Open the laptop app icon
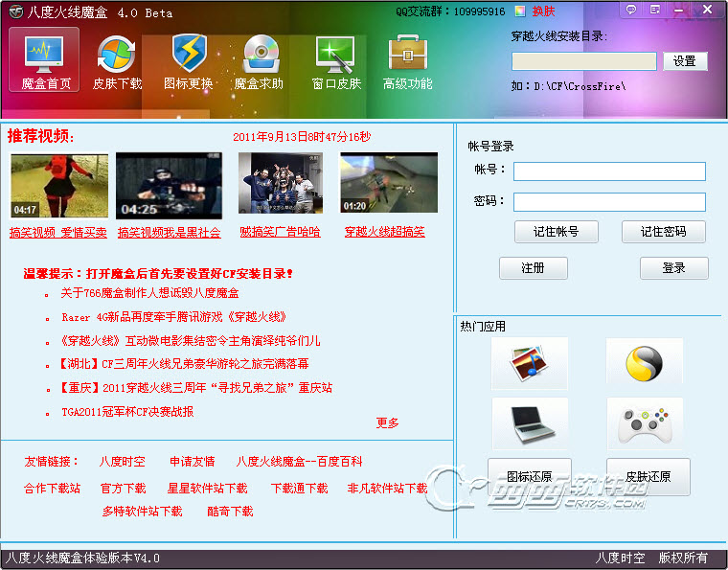 530,423
